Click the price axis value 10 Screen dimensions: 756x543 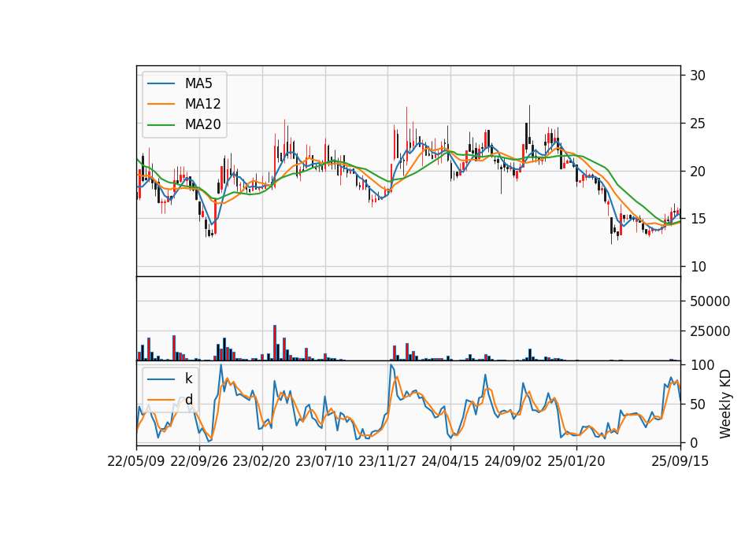point(698,267)
